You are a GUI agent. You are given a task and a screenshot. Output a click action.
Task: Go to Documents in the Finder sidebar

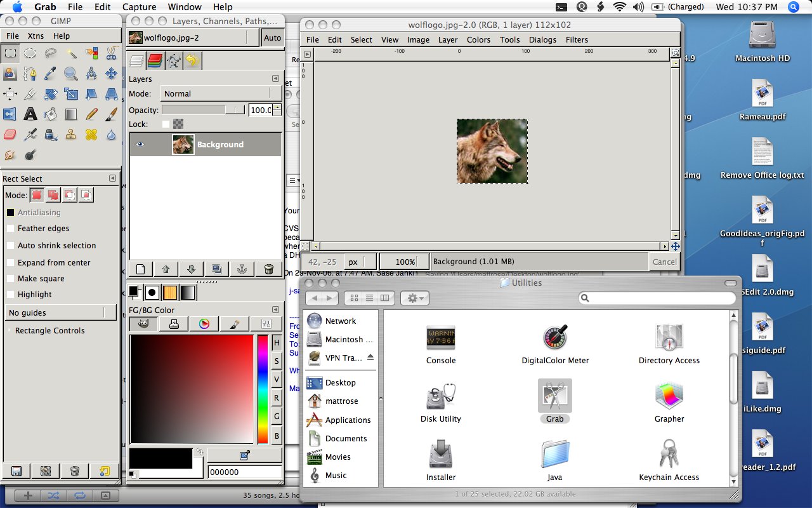[x=337, y=438]
